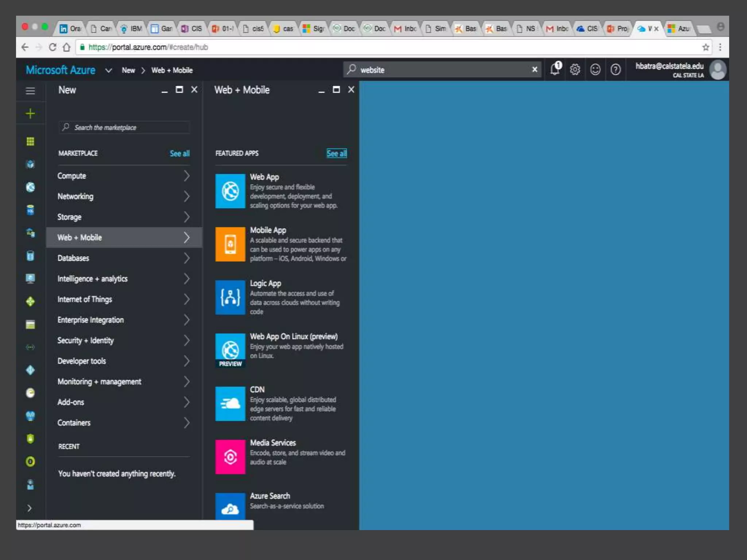Click the Logic App icon
Image resolution: width=747 pixels, height=560 pixels.
click(x=230, y=297)
